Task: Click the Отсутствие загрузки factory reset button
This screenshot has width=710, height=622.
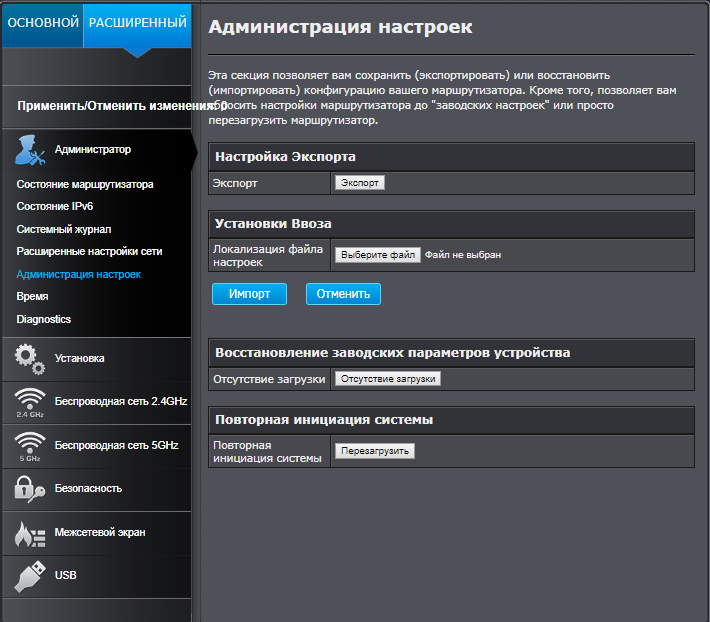Action: pos(387,379)
